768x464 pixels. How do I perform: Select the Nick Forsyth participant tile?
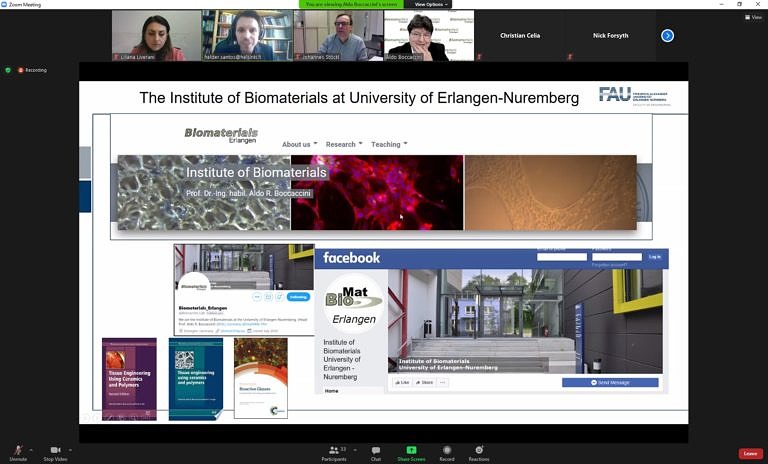tap(610, 36)
